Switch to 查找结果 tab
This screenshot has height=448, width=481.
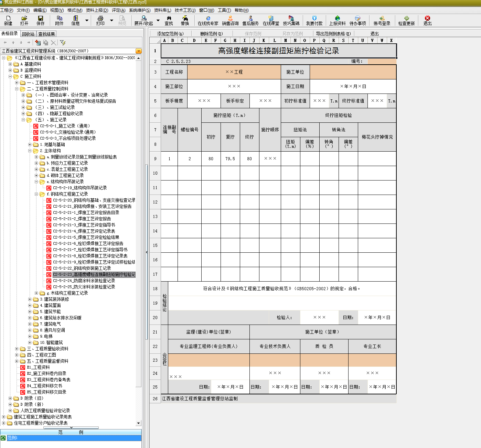tap(46, 34)
